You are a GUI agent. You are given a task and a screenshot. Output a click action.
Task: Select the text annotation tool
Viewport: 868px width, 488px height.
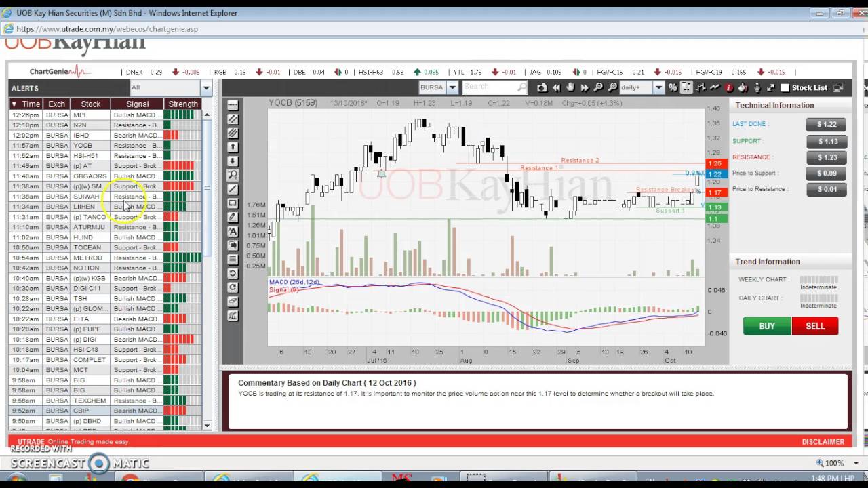point(233,231)
